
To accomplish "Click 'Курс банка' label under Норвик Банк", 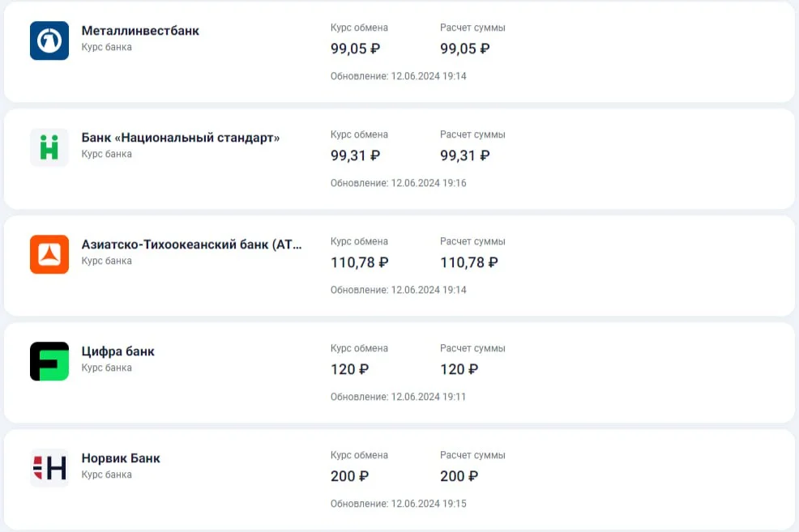I will click(106, 475).
